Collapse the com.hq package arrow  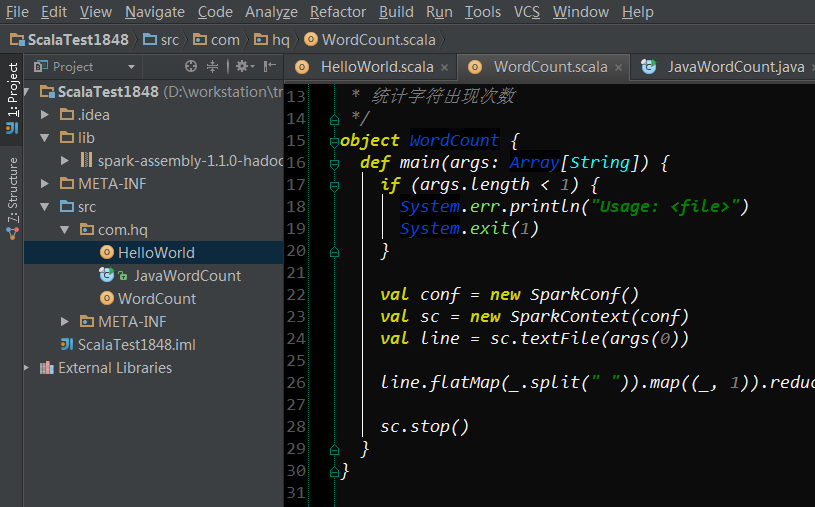coord(64,230)
